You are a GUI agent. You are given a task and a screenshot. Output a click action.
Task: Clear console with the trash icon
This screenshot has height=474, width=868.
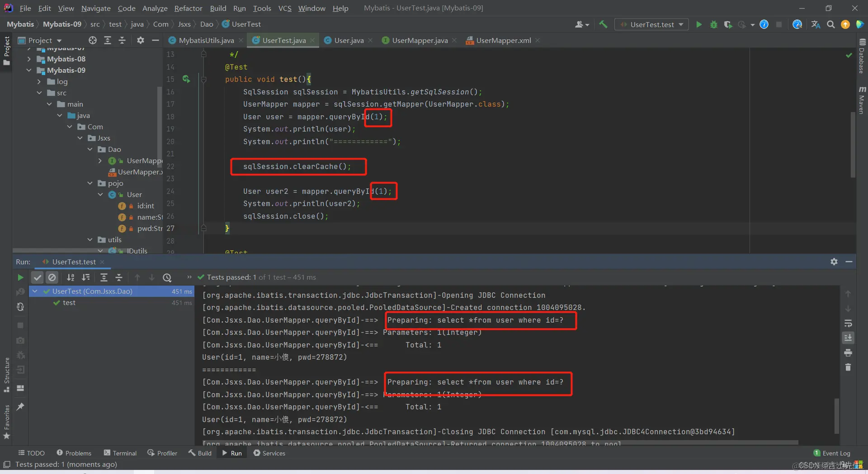848,367
